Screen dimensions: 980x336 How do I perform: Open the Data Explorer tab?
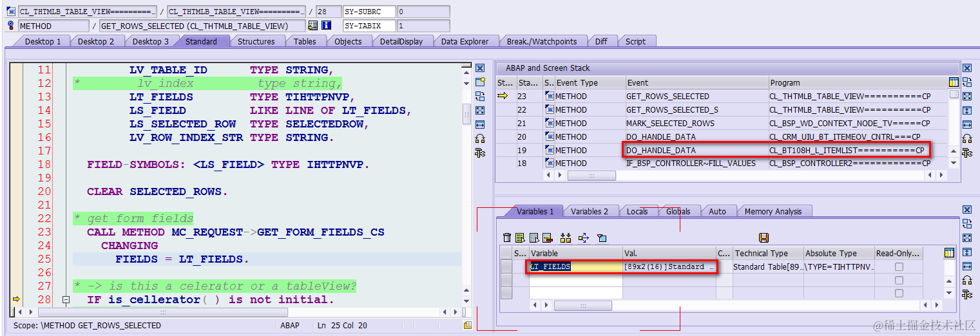click(465, 41)
